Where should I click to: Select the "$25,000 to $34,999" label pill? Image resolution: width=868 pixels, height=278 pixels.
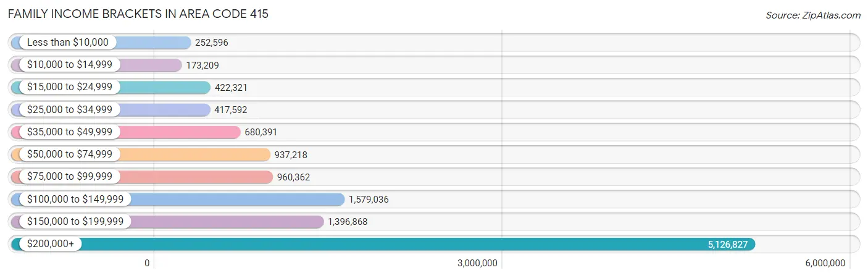point(70,110)
